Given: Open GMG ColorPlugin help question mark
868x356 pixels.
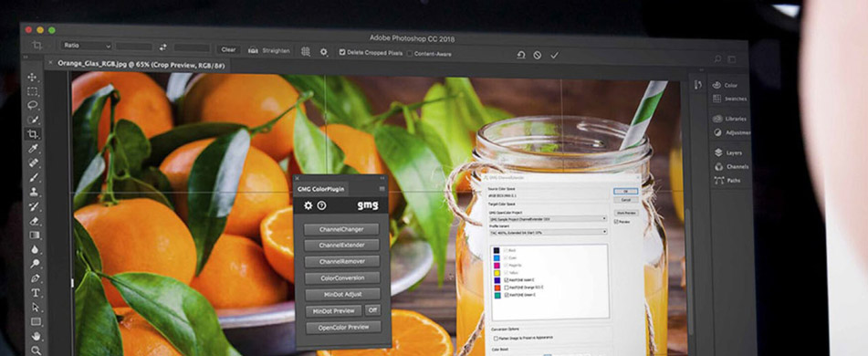Looking at the screenshot, I should pyautogui.click(x=321, y=205).
